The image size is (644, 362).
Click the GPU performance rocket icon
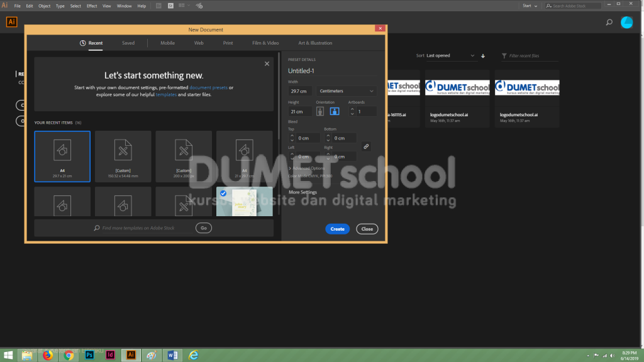[x=199, y=6]
